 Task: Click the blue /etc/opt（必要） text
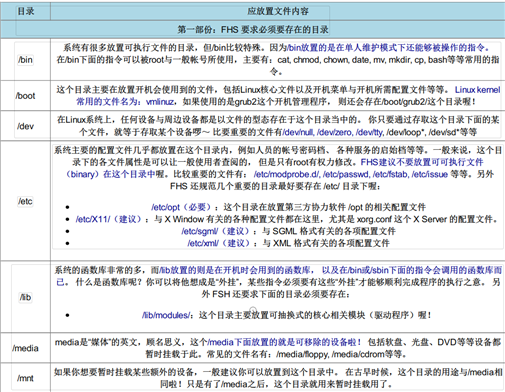click(x=181, y=207)
